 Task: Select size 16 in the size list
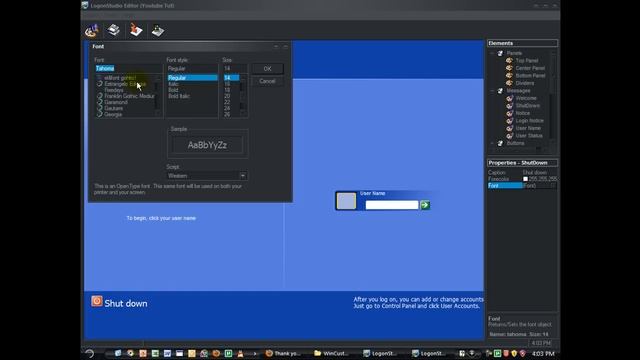[x=227, y=84]
